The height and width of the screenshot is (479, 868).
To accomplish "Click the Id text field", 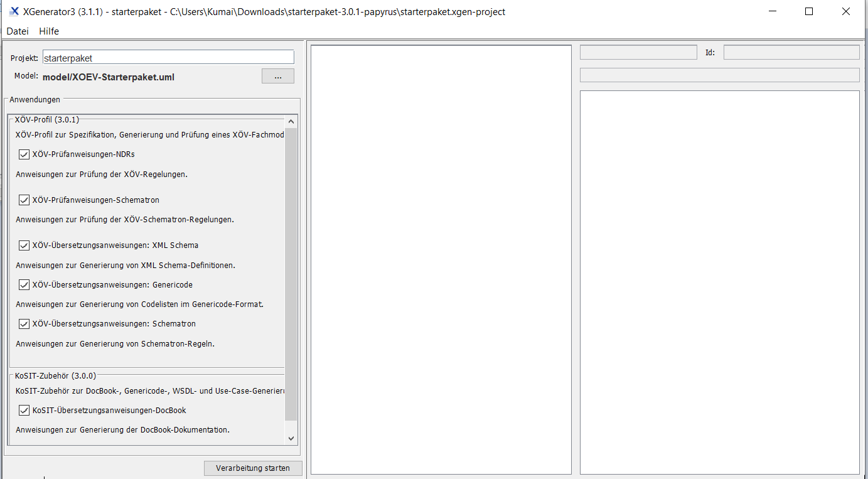I will click(791, 52).
